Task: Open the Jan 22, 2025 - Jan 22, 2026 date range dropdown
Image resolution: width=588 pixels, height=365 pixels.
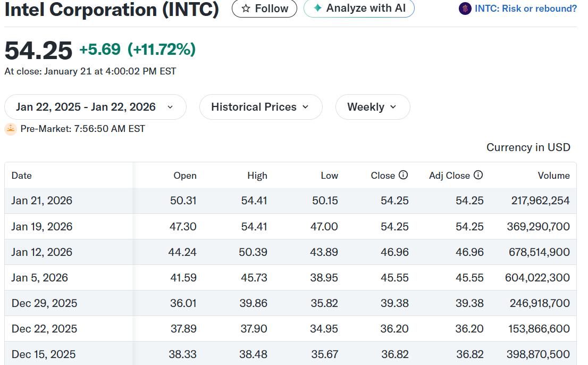Action: coord(95,107)
